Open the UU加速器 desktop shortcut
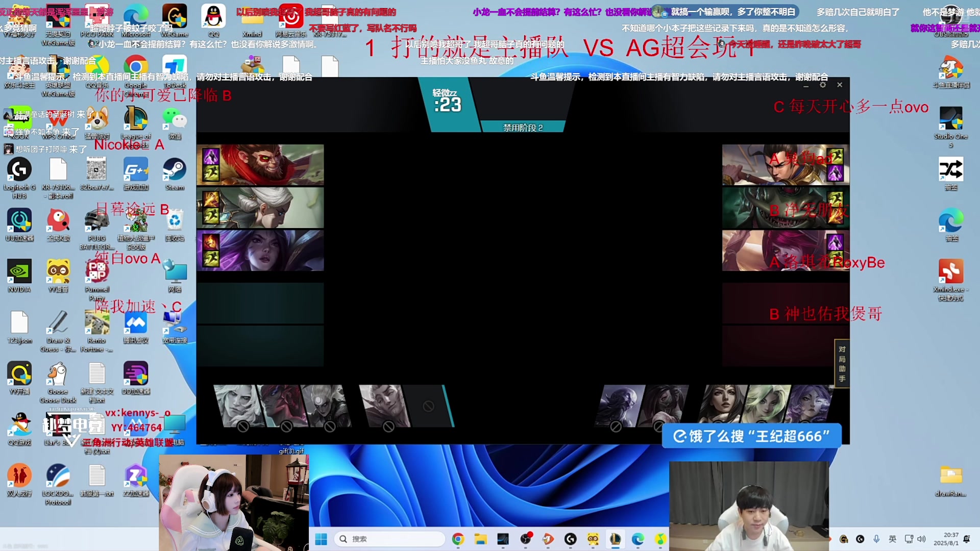This screenshot has width=980, height=551. pos(19,226)
